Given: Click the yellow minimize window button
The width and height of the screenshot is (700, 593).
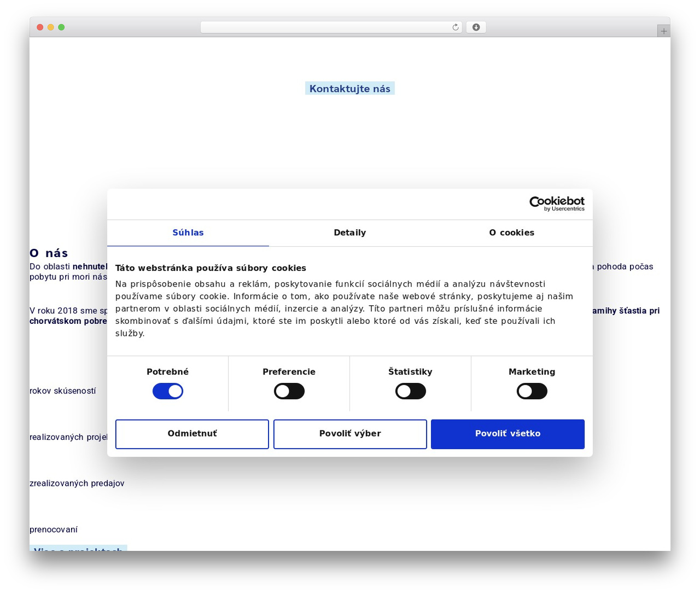Looking at the screenshot, I should click(51, 27).
